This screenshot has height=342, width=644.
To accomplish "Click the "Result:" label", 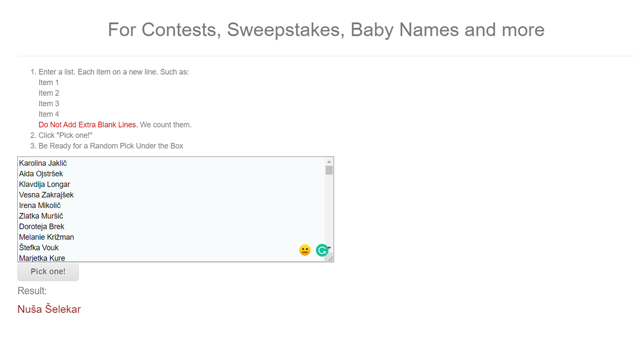I will click(x=32, y=291).
